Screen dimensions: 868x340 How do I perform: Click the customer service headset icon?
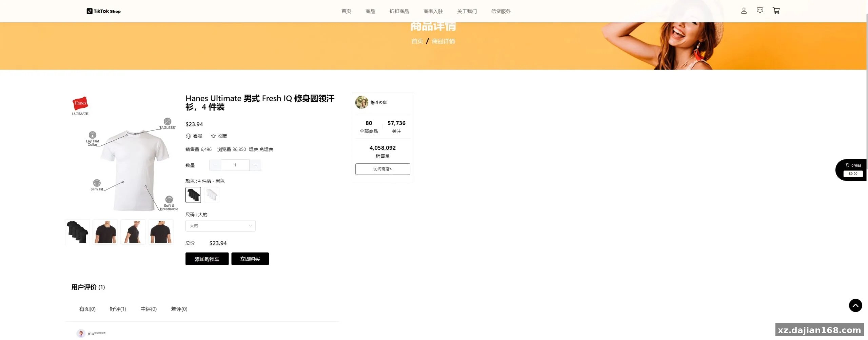188,136
